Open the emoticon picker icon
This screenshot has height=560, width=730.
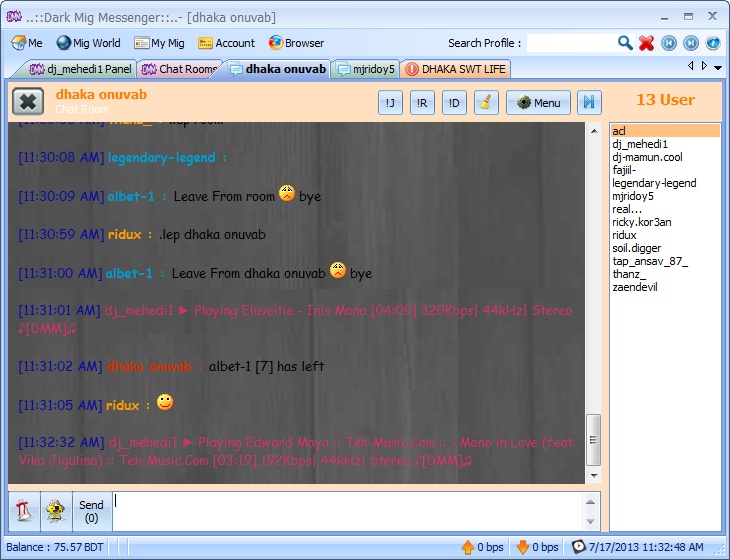tap(56, 511)
